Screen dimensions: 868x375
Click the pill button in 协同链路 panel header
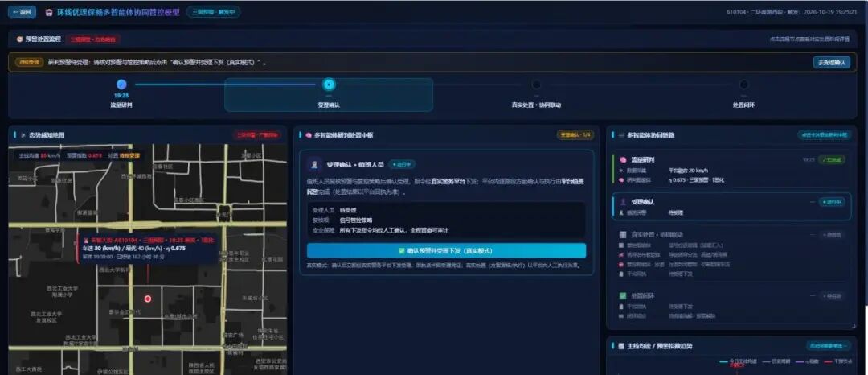824,134
